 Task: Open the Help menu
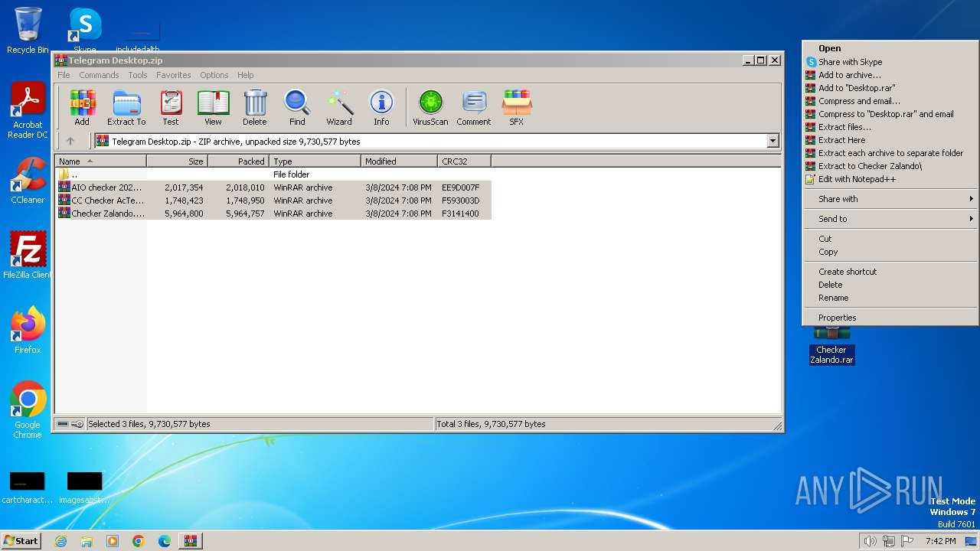(x=245, y=75)
